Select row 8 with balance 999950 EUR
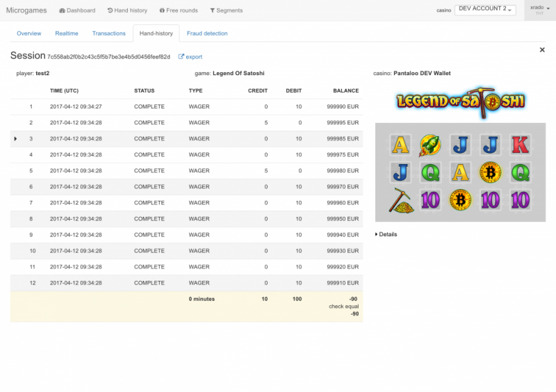The image size is (556, 392). click(186, 219)
